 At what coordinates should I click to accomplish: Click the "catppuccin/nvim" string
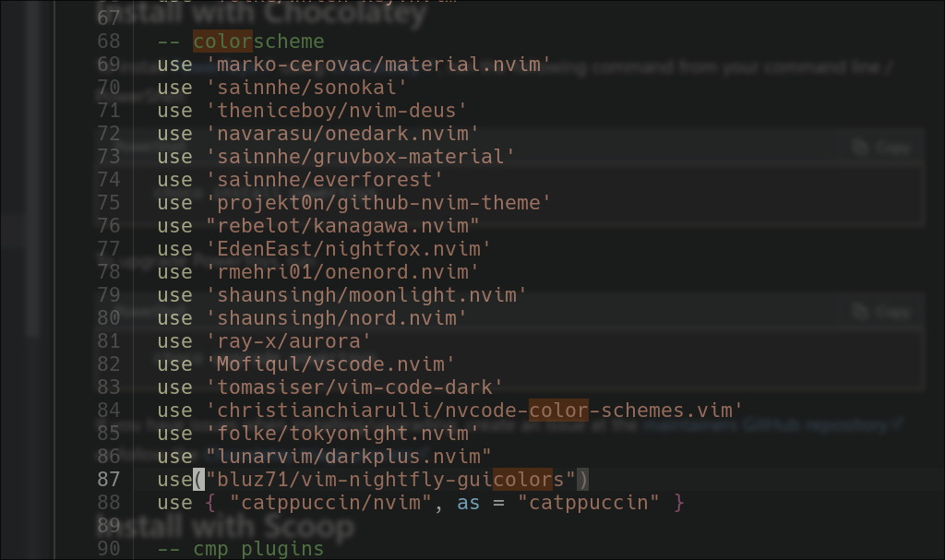(330, 502)
